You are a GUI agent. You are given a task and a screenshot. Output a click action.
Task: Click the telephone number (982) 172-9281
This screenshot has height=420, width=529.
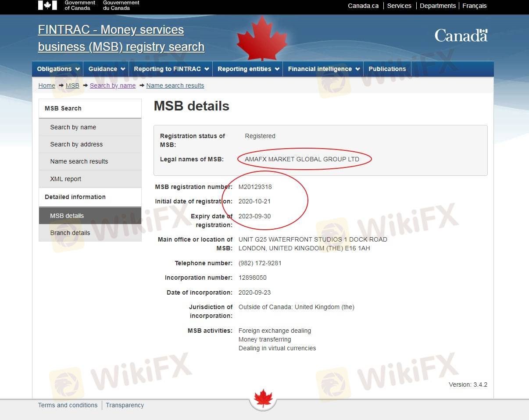point(260,263)
